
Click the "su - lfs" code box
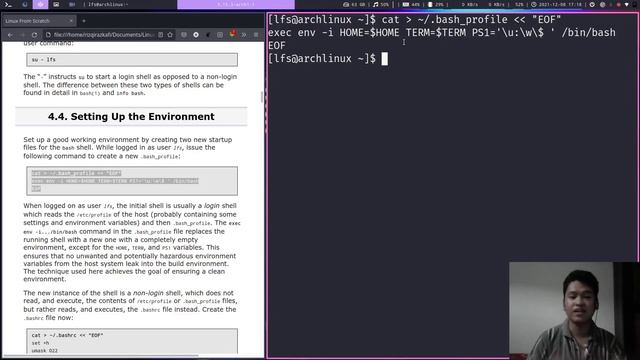[x=132, y=60]
